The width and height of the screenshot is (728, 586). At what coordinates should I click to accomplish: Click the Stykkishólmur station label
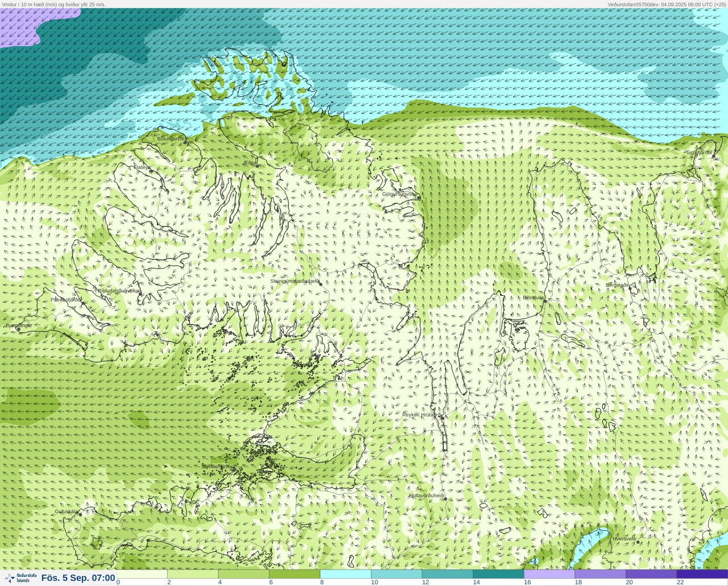click(218, 467)
